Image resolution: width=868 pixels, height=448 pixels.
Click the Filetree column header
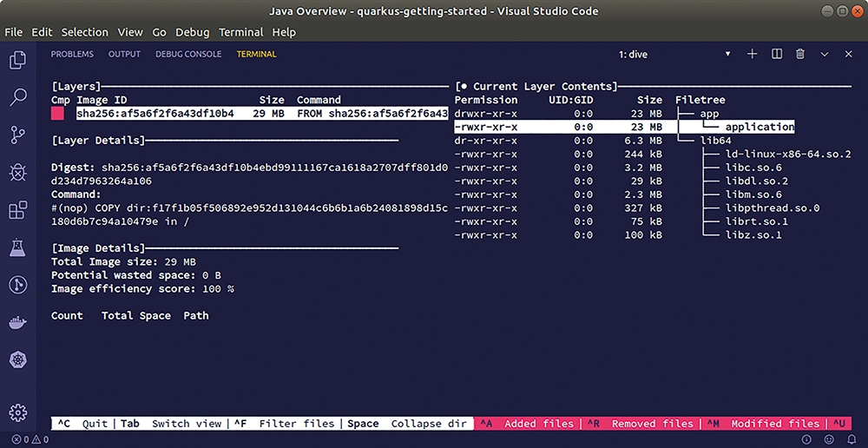[x=700, y=100]
